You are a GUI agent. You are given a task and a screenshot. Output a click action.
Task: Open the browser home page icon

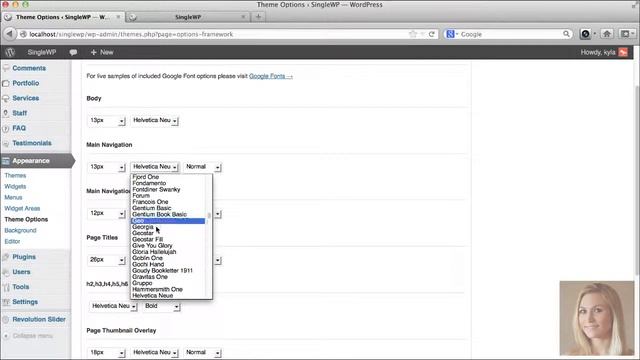[x=607, y=34]
